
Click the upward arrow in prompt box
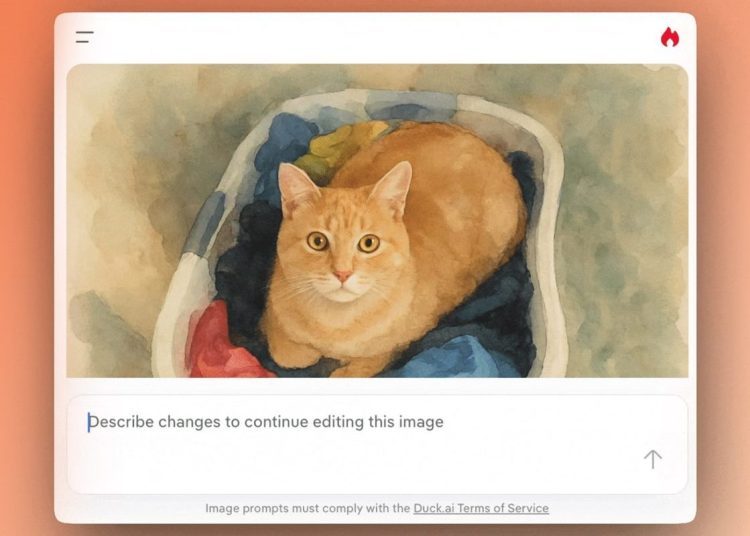tap(652, 459)
